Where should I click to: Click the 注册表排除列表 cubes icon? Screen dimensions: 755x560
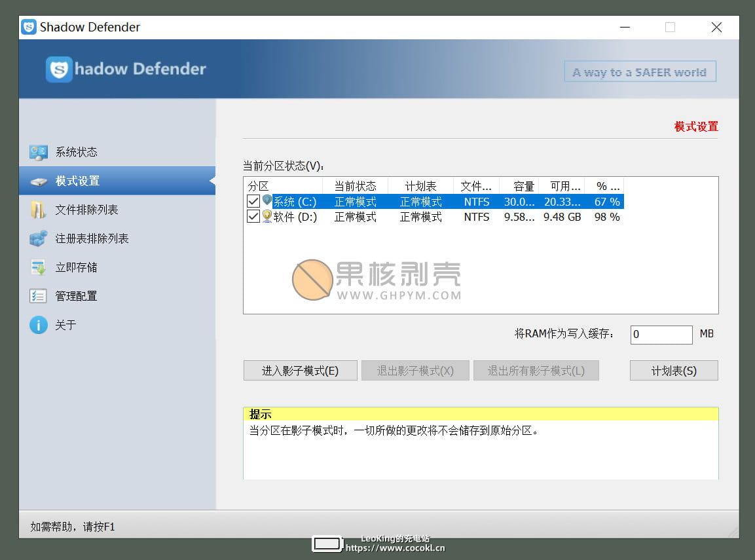click(x=38, y=238)
